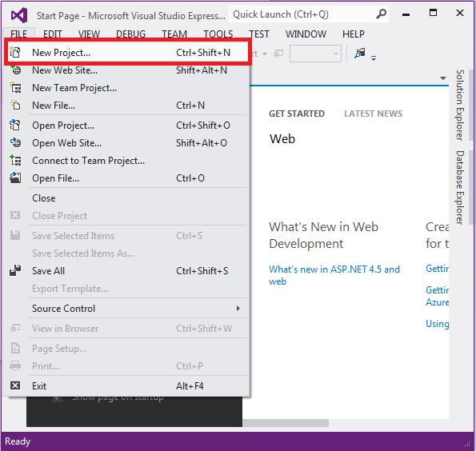Screen dimensions: 476x451
Task: Click the Exit menu X icon
Action: click(x=15, y=385)
